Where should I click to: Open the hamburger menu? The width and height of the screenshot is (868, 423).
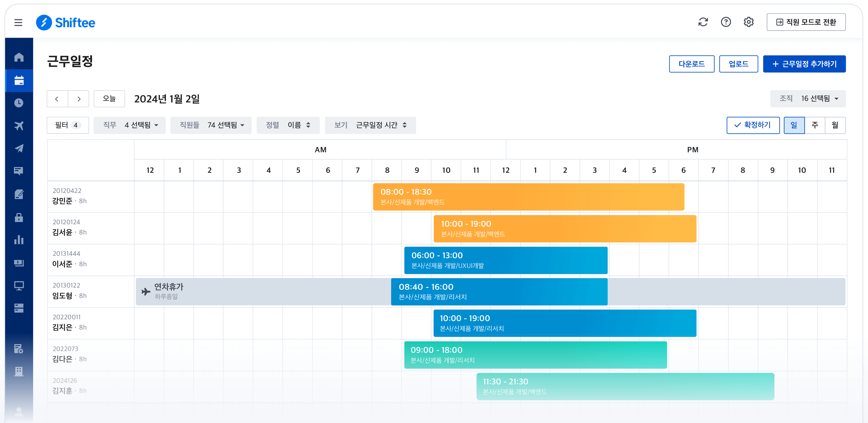tap(18, 23)
